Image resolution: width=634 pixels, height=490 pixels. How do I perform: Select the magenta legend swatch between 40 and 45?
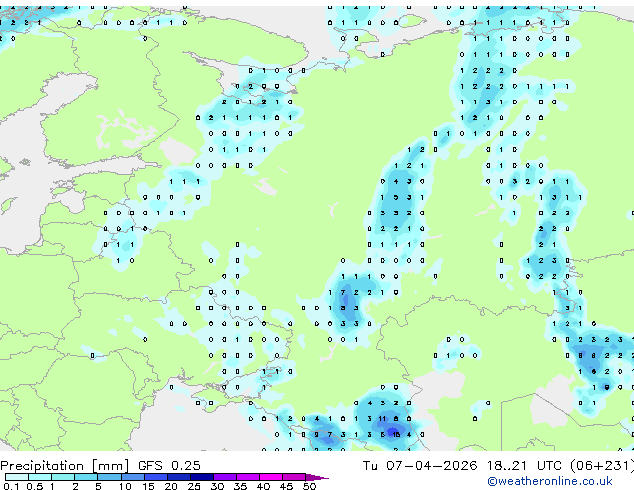[x=271, y=477]
